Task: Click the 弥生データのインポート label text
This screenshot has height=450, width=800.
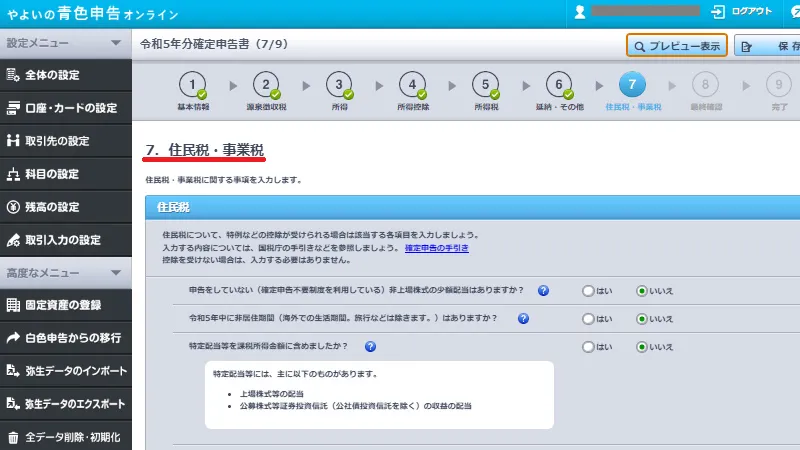Action: tap(76, 371)
